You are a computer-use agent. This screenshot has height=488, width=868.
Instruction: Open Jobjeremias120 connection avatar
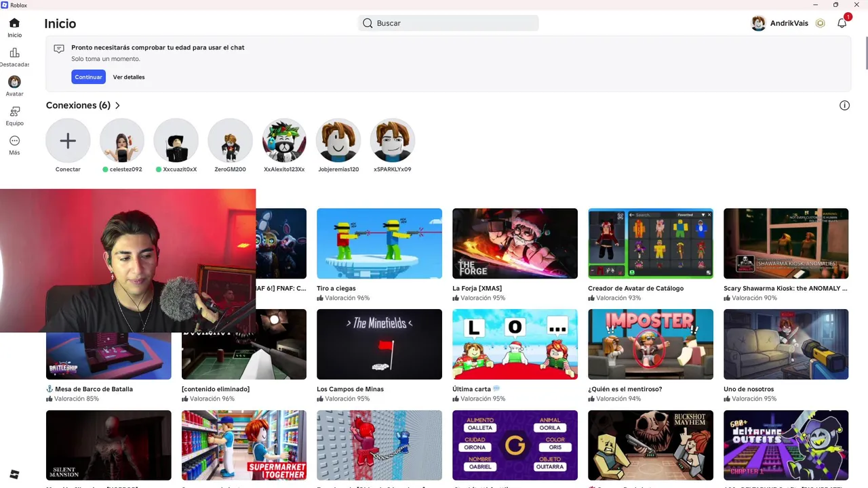338,140
